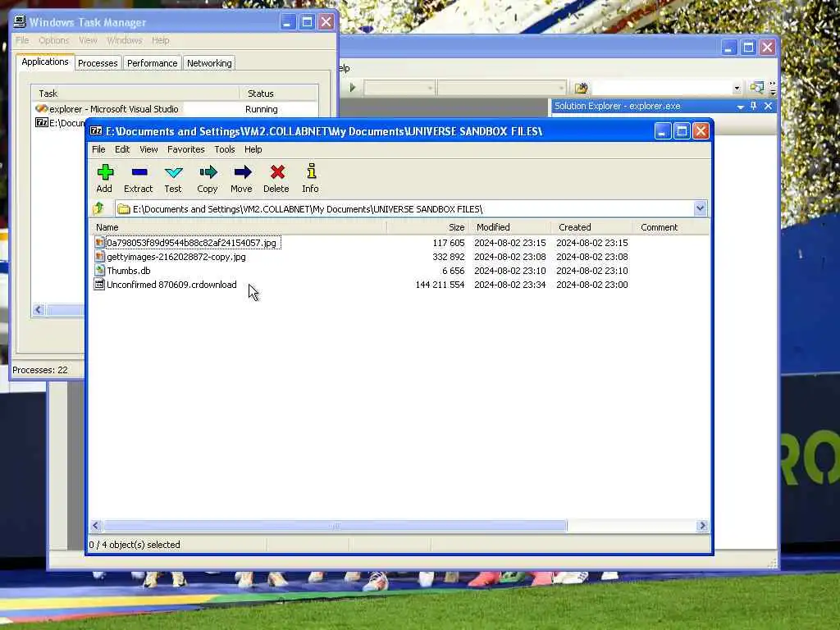Image resolution: width=840 pixels, height=630 pixels.
Task: Open the second Visual Studio platform combo box
Action: pyautogui.click(x=501, y=87)
